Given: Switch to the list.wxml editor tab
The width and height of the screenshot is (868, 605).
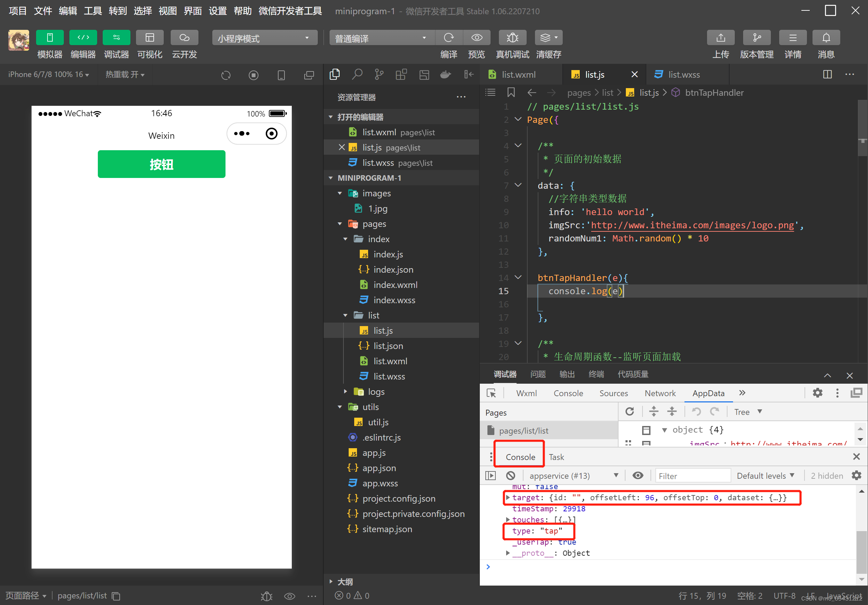Looking at the screenshot, I should click(x=521, y=75).
